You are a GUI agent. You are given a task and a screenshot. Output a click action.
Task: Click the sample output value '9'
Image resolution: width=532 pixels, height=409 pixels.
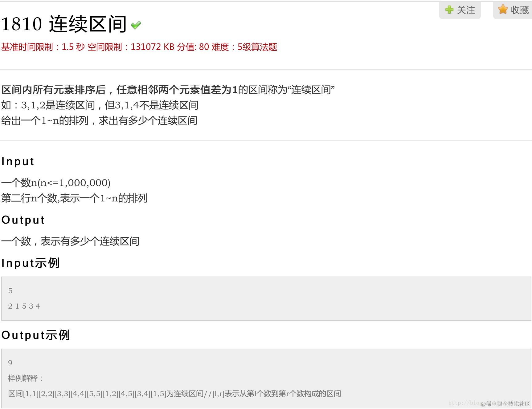10,363
